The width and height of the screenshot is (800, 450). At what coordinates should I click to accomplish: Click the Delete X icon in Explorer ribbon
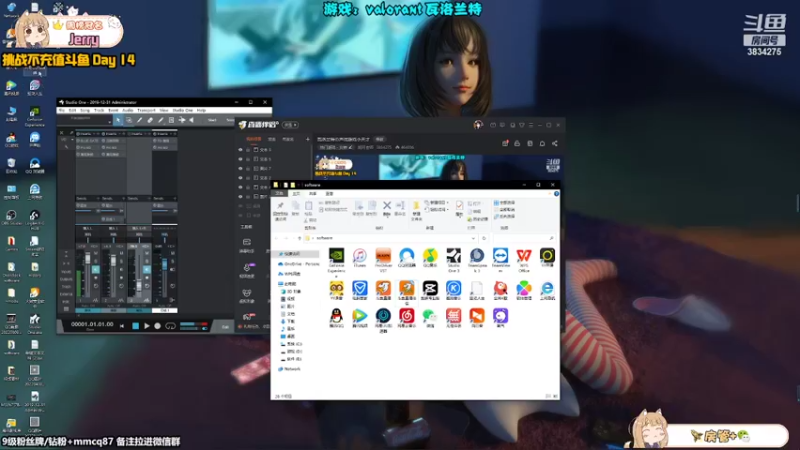(x=387, y=208)
